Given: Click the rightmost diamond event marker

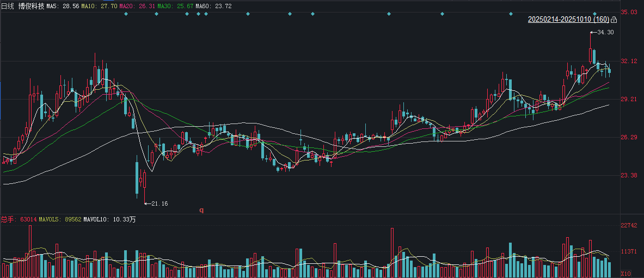Looking at the screenshot, I should click(595, 14).
